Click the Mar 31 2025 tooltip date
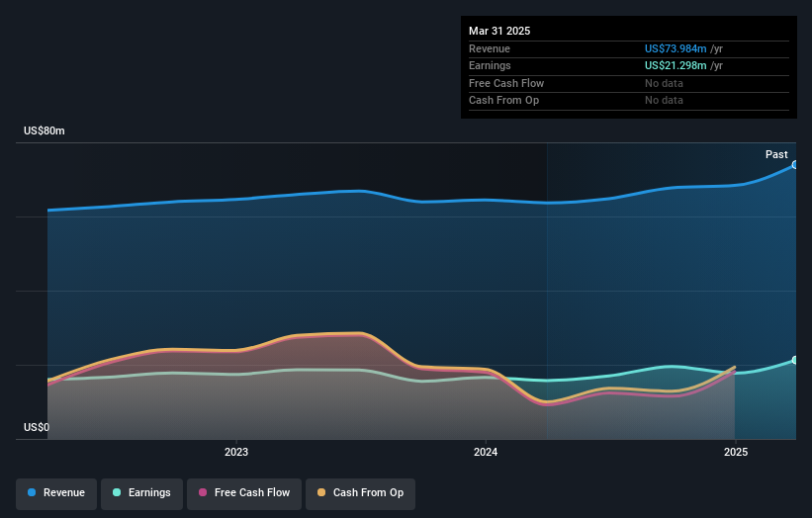812x518 pixels. pyautogui.click(x=499, y=31)
